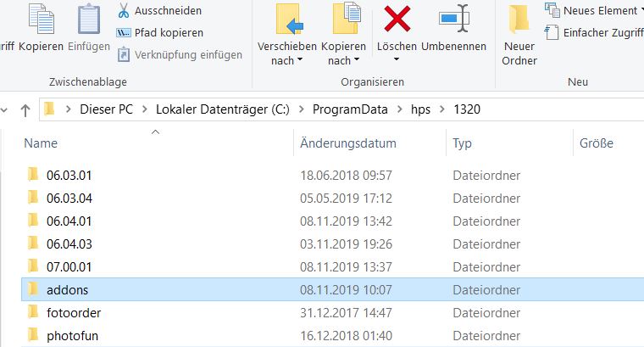Click ProgramData in the address path
Viewport: 644px width, 347px height.
350,109
